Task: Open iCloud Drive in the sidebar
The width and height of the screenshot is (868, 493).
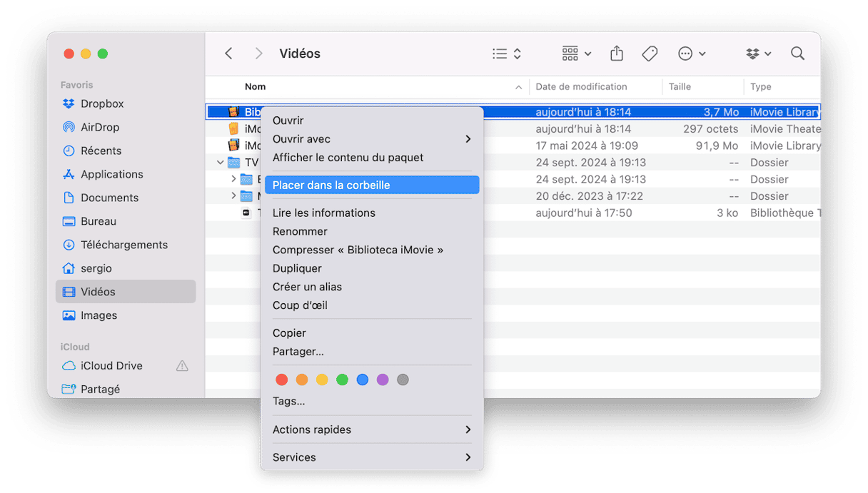Action: 126,365
